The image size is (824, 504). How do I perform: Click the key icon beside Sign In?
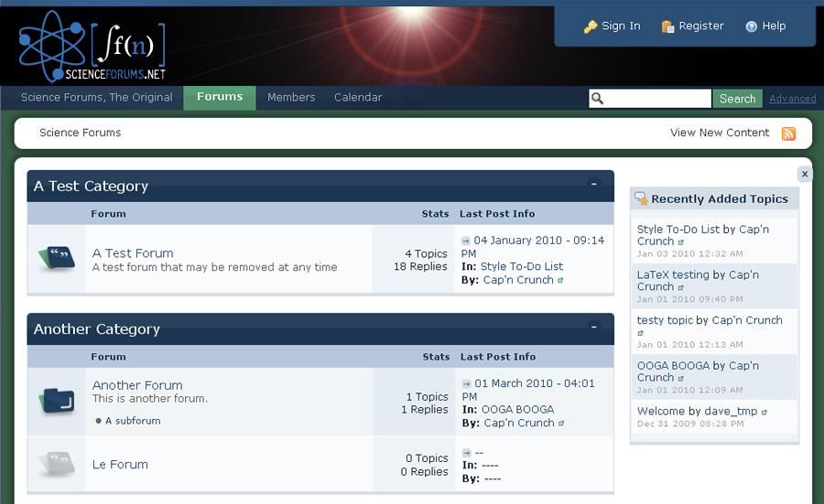pos(591,27)
